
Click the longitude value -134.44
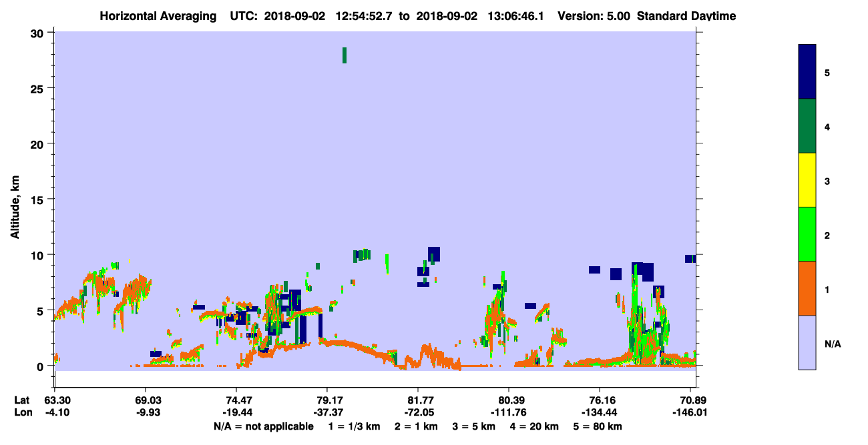click(x=600, y=412)
